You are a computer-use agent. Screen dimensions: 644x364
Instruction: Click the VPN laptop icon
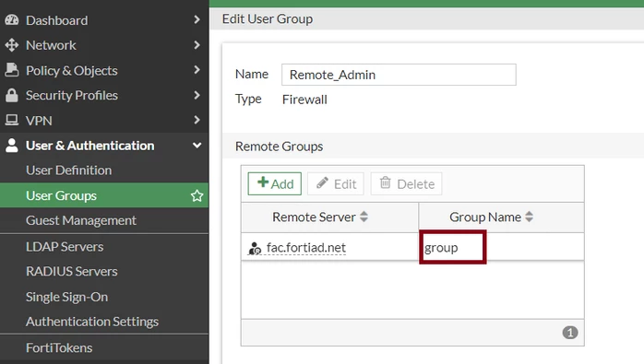tap(11, 120)
